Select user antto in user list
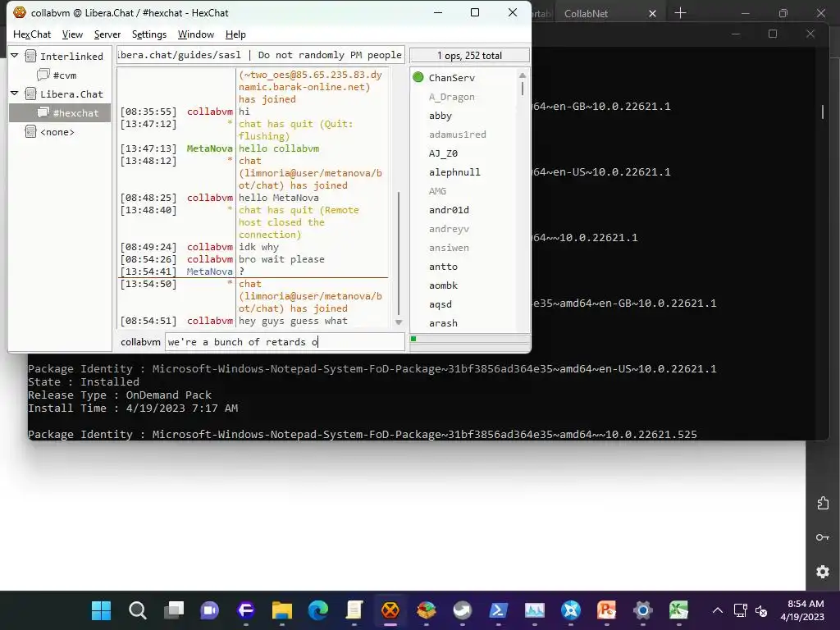The height and width of the screenshot is (630, 840). pyautogui.click(x=443, y=267)
